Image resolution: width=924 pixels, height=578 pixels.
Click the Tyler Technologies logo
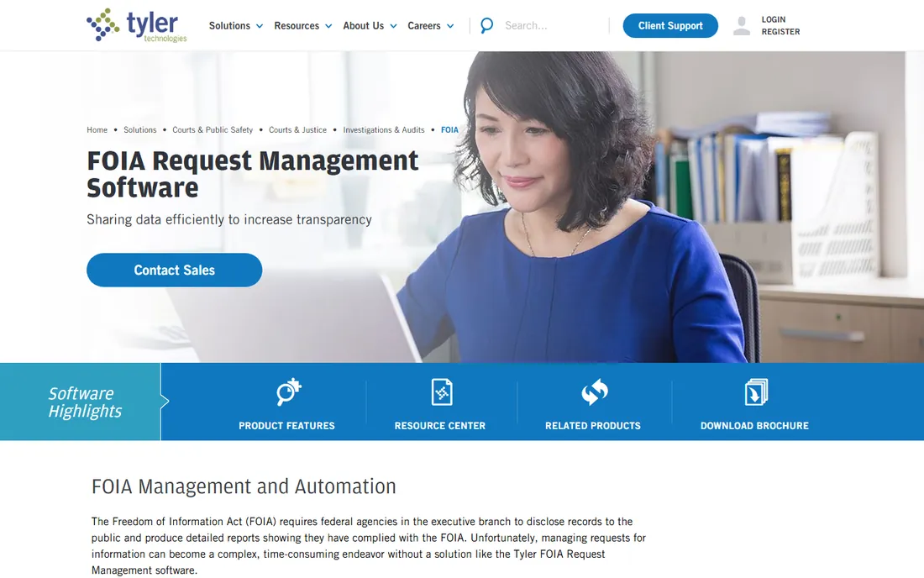[137, 25]
